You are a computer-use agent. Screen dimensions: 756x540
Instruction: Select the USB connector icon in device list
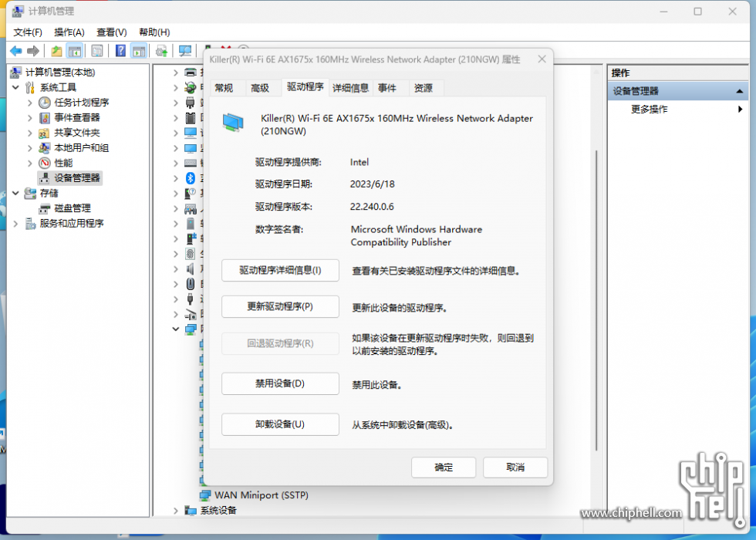click(x=191, y=299)
